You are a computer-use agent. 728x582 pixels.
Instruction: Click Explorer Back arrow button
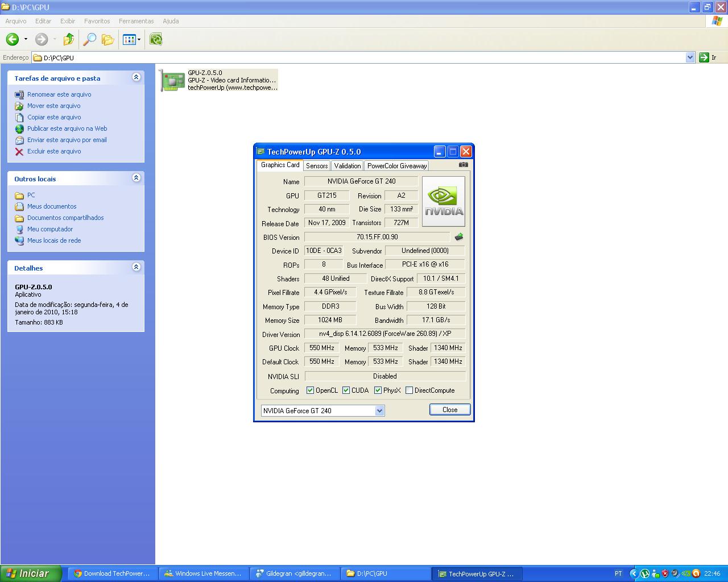tap(13, 39)
